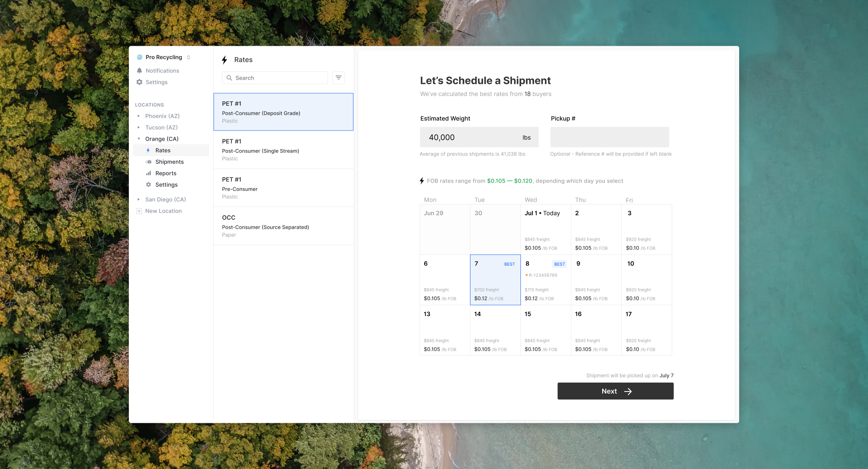The width and height of the screenshot is (868, 469).
Task: Click the Notifications bell icon
Action: [139, 71]
